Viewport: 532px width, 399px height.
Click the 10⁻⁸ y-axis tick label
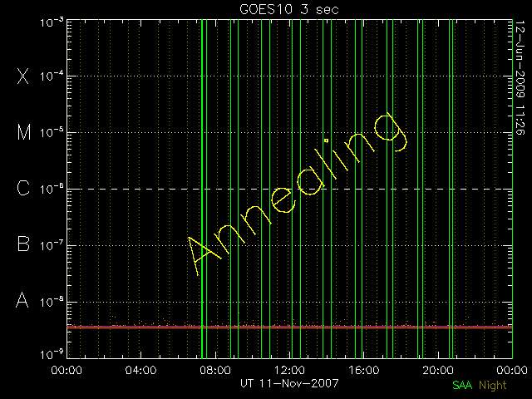52,302
